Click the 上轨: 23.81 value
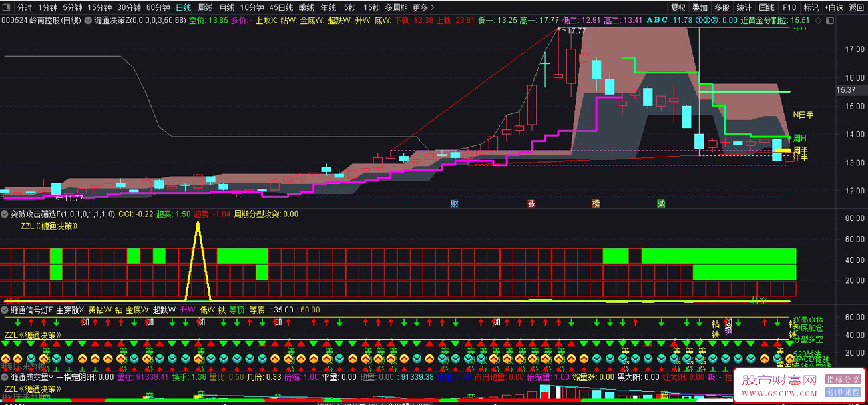Image resolution: width=868 pixels, height=405 pixels. 455,20
